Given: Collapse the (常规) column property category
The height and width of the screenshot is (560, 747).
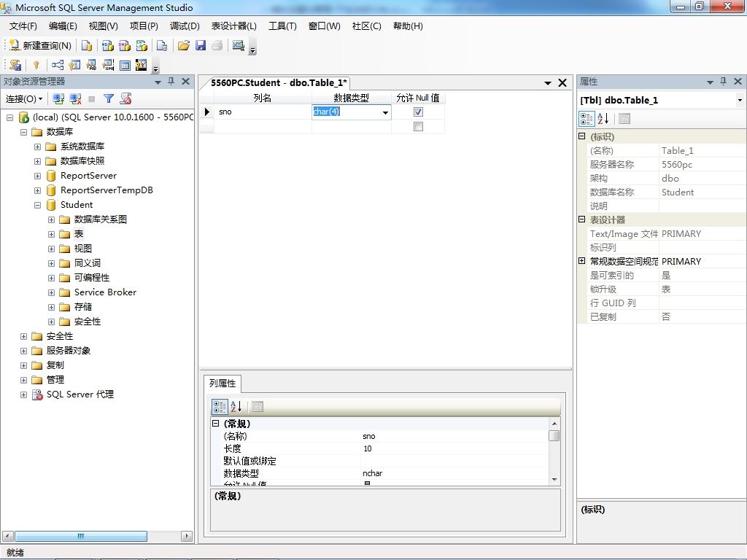Looking at the screenshot, I should (215, 424).
